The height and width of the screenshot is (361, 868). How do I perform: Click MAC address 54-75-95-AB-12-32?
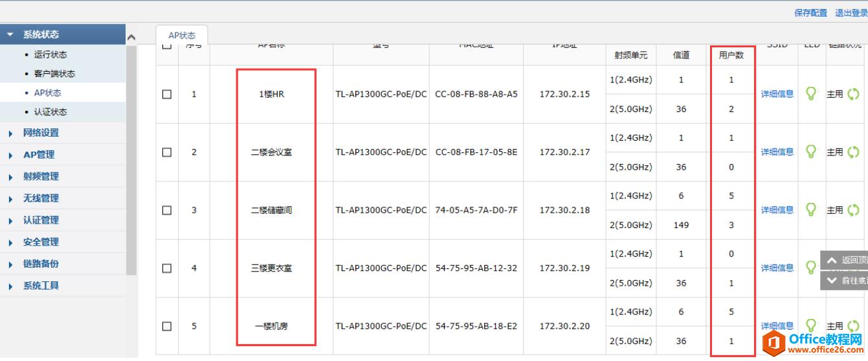[476, 268]
